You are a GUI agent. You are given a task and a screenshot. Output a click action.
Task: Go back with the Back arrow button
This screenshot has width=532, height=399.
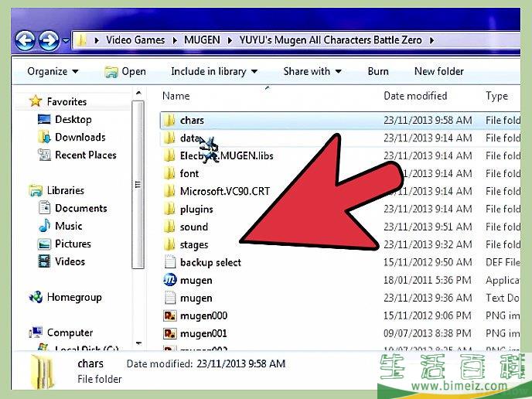coord(25,41)
